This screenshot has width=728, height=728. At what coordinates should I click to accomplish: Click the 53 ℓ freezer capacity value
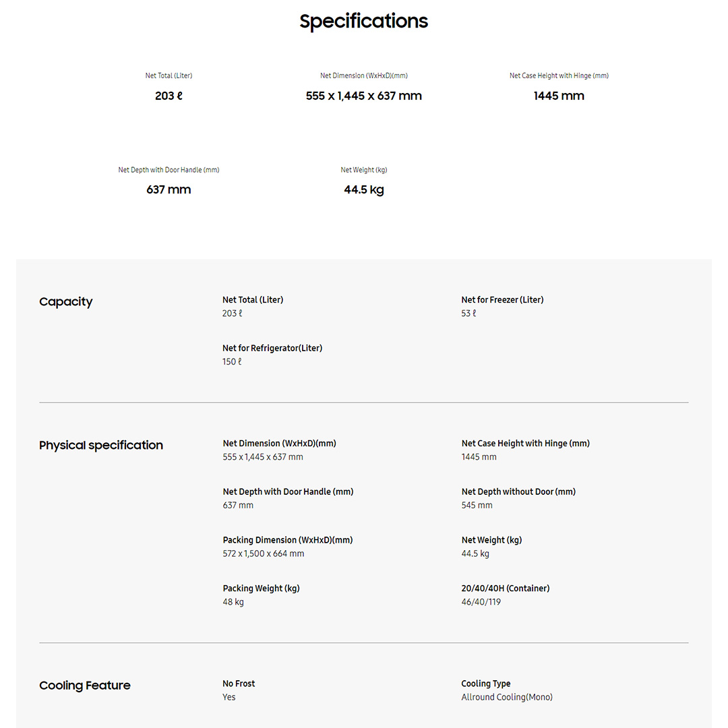click(x=468, y=313)
